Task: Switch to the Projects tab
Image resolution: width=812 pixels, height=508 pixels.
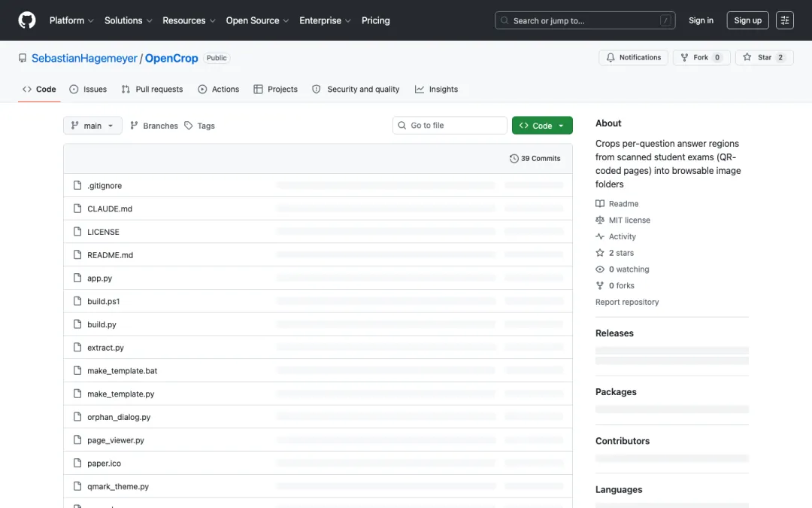Action: click(x=275, y=89)
